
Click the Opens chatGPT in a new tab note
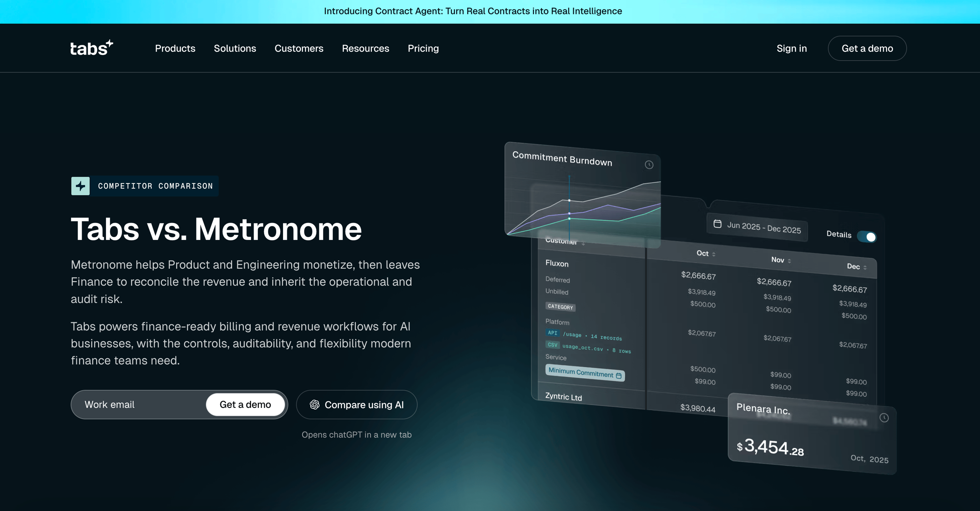tap(357, 434)
